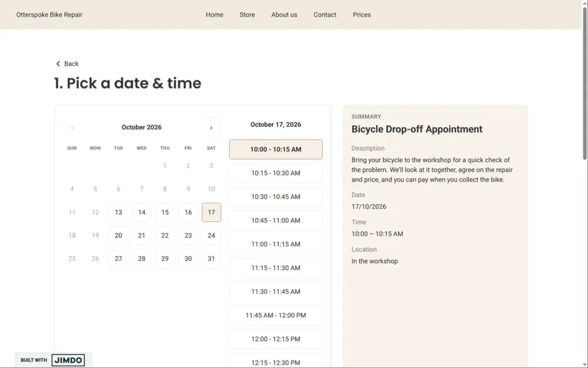Pick October 15 on the calendar

coord(165,213)
